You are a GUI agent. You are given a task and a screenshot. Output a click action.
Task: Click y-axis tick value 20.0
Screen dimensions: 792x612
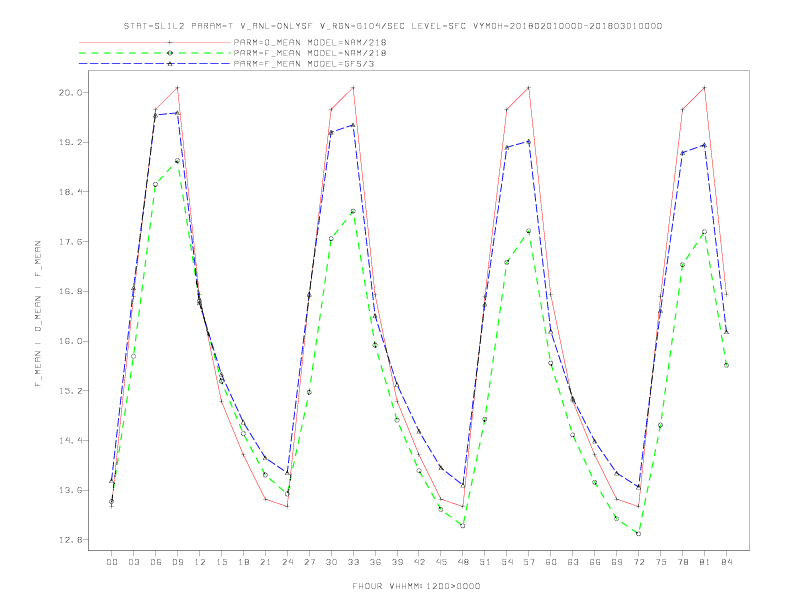click(69, 93)
